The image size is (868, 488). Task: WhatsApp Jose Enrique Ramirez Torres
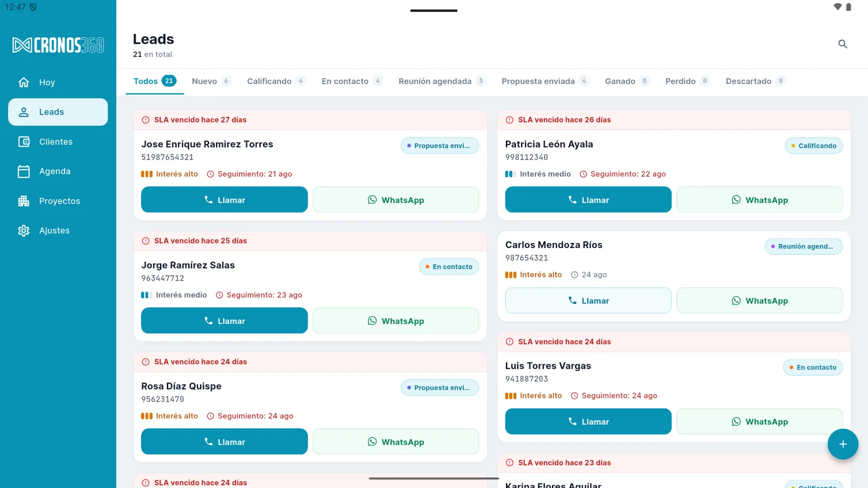point(396,200)
